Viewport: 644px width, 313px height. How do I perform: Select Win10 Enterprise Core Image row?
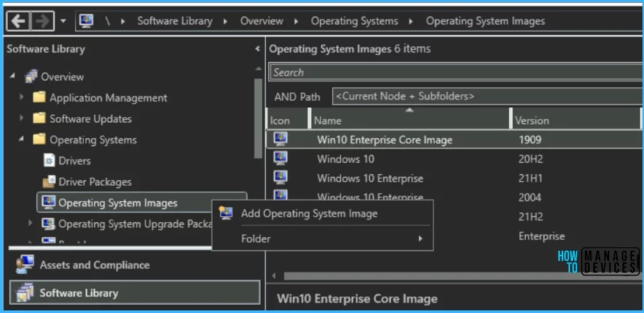click(455, 140)
